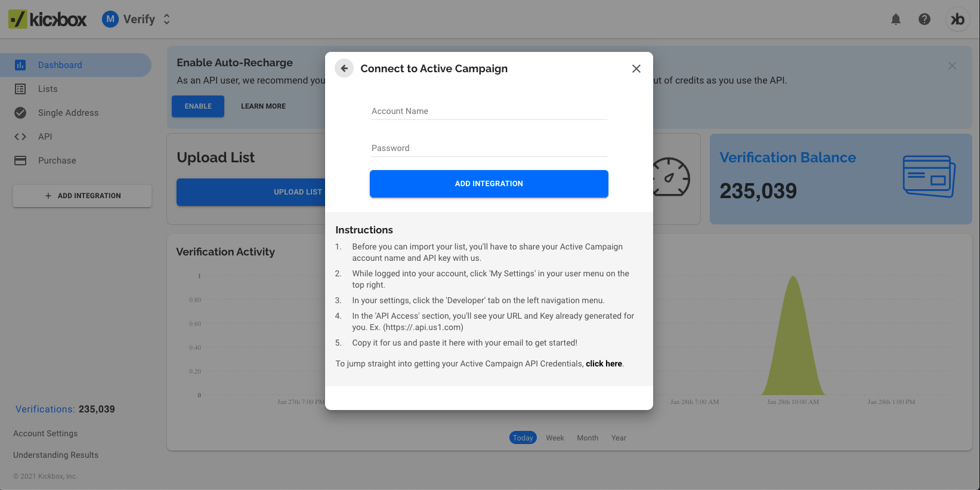This screenshot has width=980, height=490.
Task: Select the Year range tab
Action: pyautogui.click(x=619, y=438)
